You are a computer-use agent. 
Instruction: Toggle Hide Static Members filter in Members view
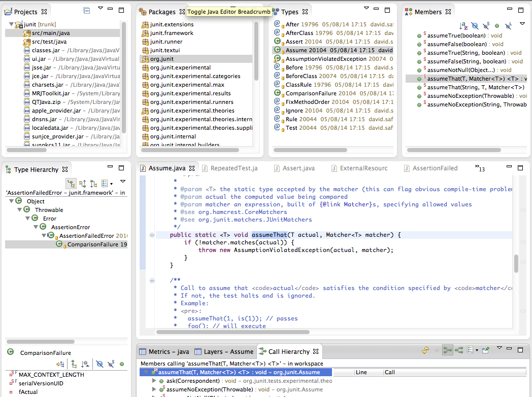tap(486, 25)
